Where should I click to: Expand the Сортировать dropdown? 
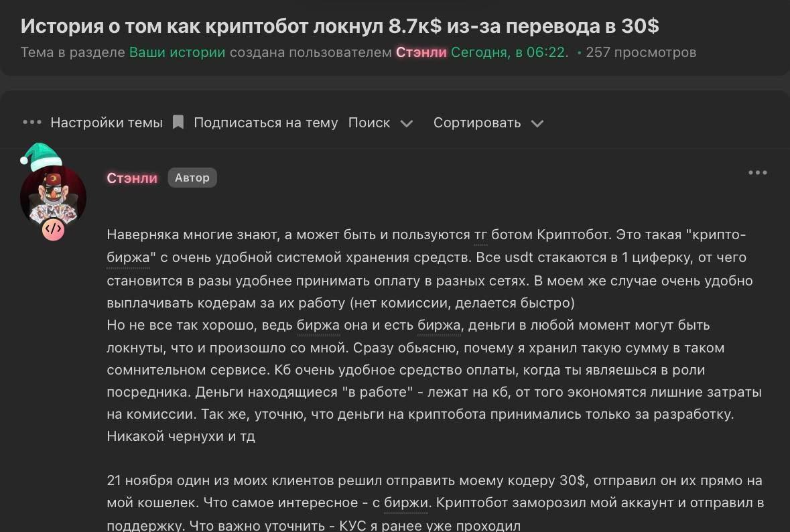pyautogui.click(x=488, y=123)
